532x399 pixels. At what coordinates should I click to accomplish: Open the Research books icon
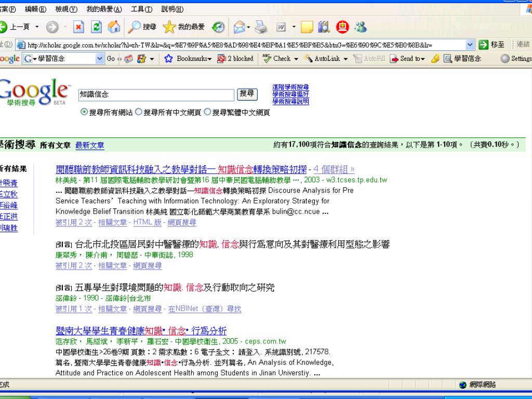click(324, 27)
